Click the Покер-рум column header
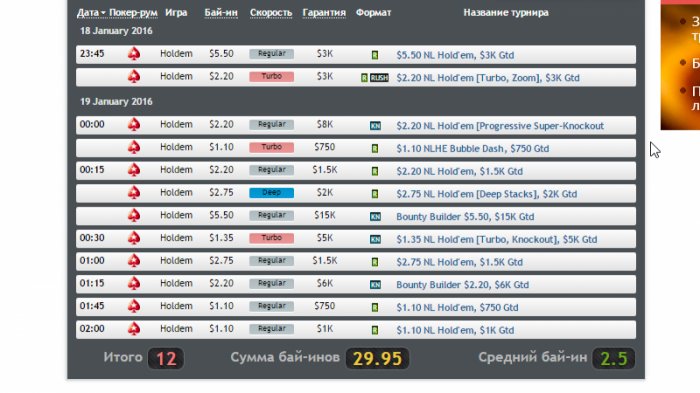700x393 pixels. coord(133,13)
